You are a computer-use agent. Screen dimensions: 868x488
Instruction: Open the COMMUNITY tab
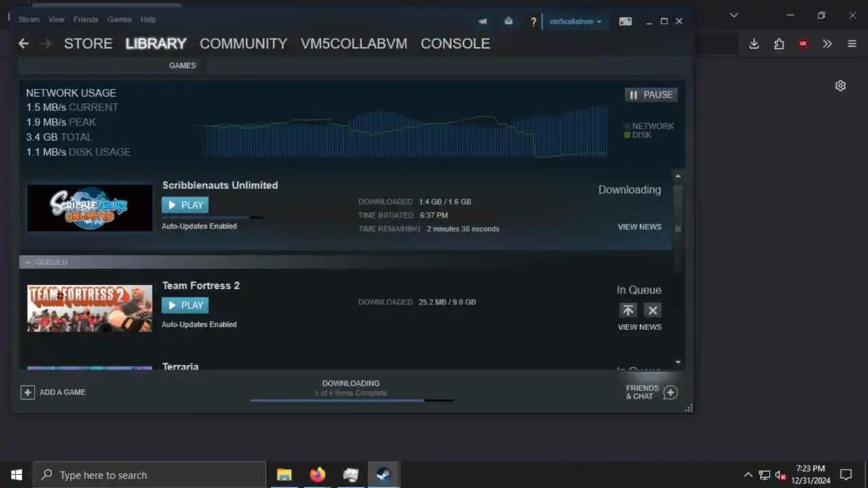(x=243, y=43)
